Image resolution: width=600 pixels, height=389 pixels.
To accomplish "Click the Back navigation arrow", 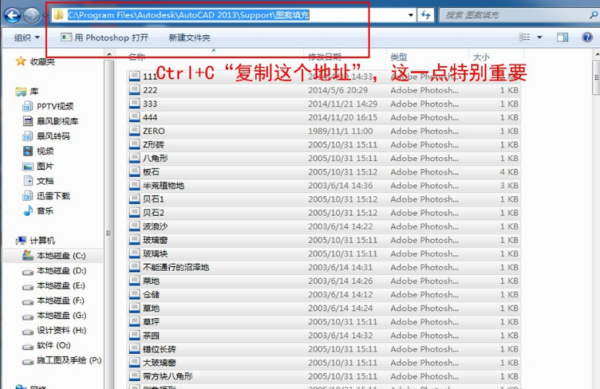I will [12, 15].
